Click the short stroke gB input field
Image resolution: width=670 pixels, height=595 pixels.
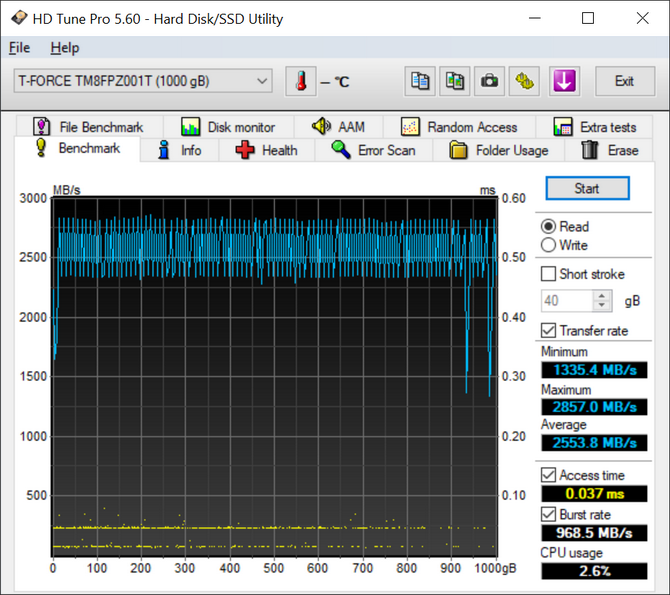point(566,300)
